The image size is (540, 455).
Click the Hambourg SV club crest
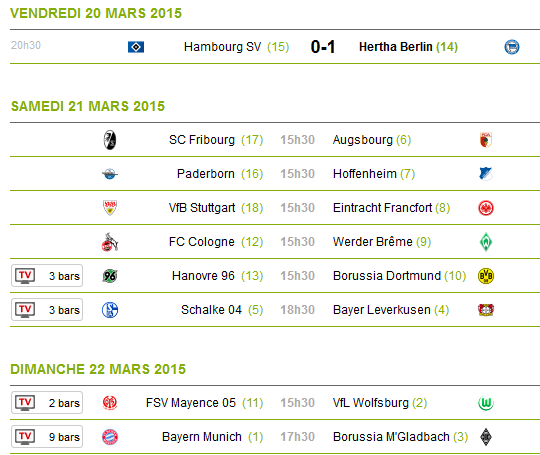[136, 47]
